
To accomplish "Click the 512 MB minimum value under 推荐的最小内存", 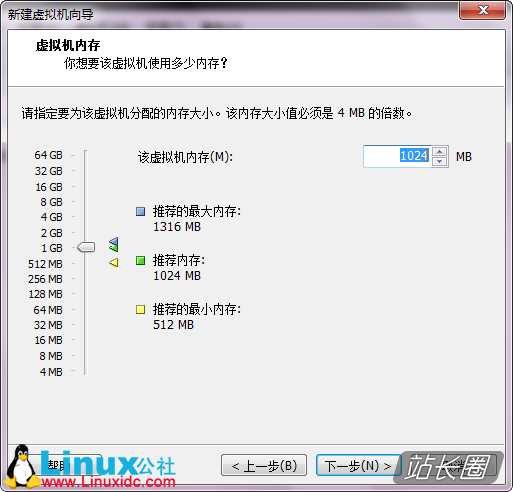I will pyautogui.click(x=173, y=325).
